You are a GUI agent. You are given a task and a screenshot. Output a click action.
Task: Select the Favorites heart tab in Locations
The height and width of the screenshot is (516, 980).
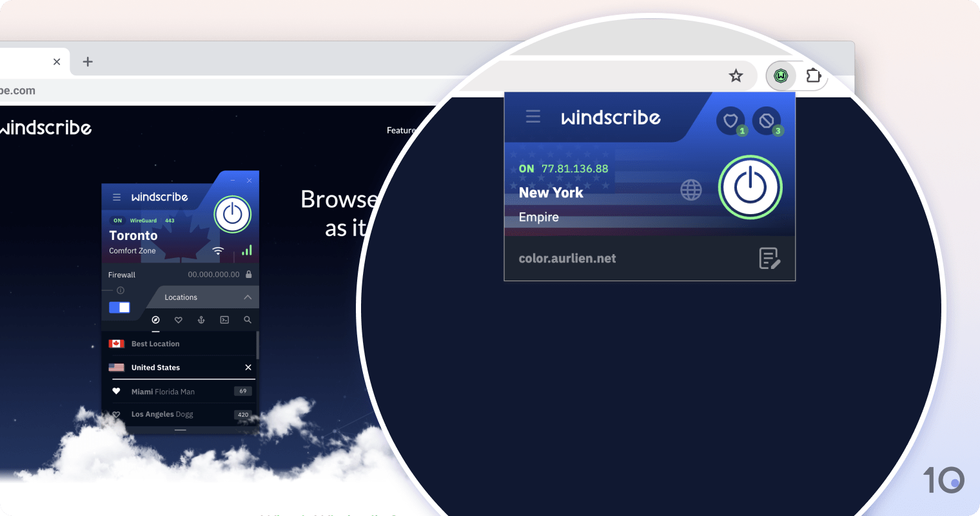point(178,319)
